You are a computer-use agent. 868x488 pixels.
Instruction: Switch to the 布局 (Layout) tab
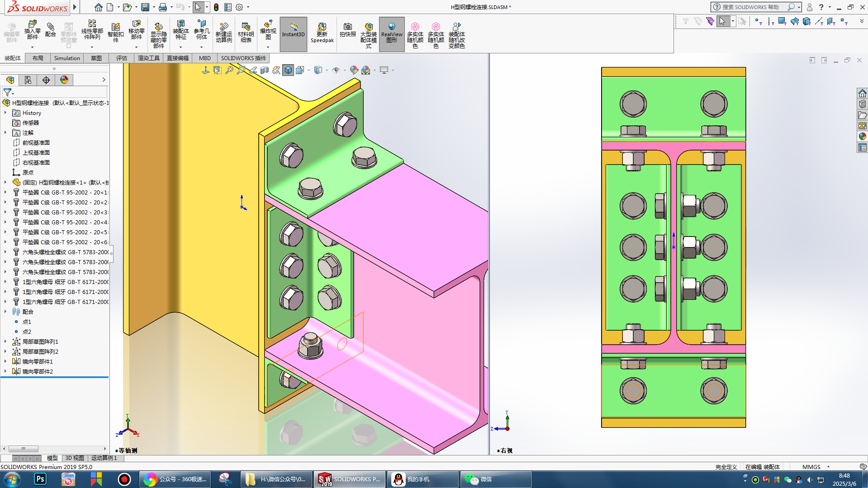click(38, 58)
